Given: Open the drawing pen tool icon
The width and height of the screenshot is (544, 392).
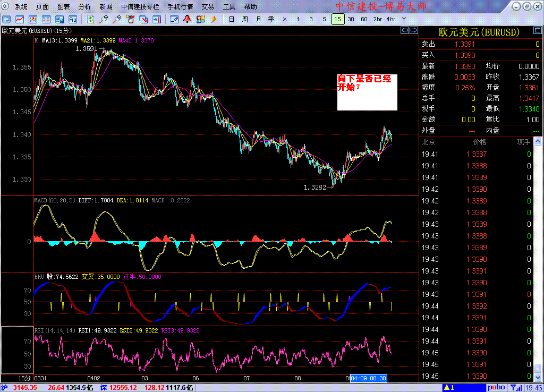Looking at the screenshot, I should [174, 20].
